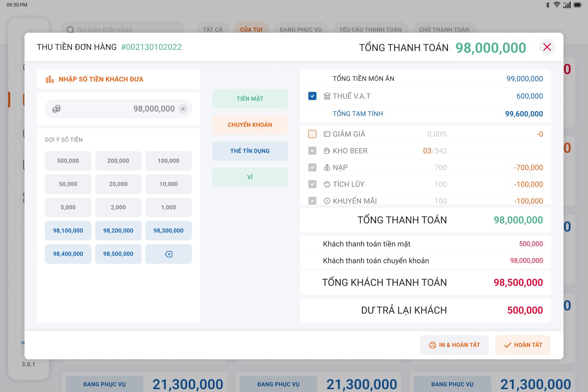Click the order search field in background
This screenshot has width=588, height=392.
(x=123, y=29)
